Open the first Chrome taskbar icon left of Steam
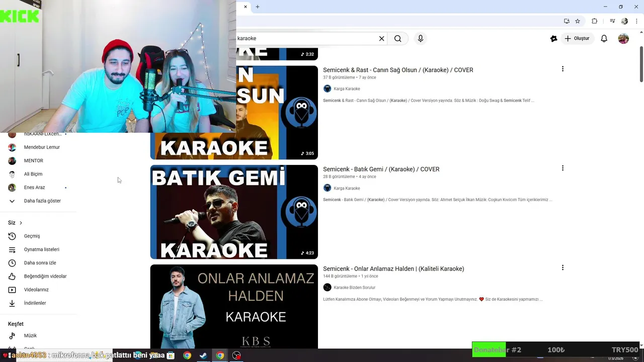Viewport: 644px width, 362px height. [187, 355]
